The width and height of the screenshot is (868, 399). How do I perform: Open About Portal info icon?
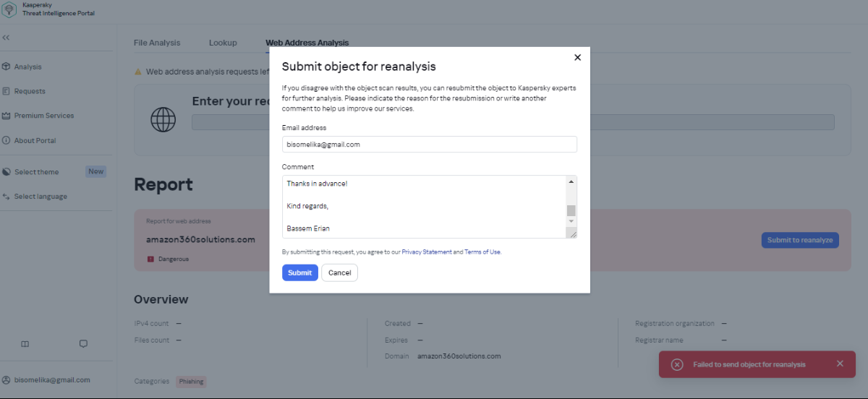coord(7,140)
